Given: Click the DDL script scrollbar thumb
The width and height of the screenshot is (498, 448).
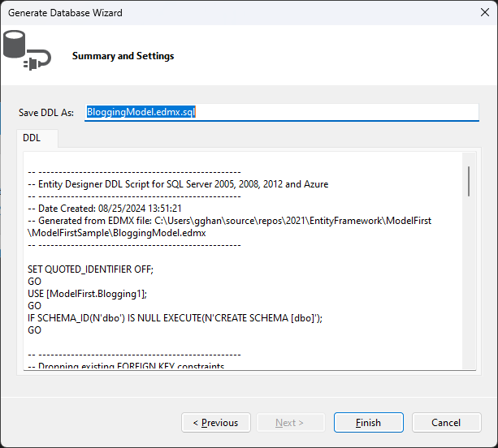Looking at the screenshot, I should click(x=469, y=182).
